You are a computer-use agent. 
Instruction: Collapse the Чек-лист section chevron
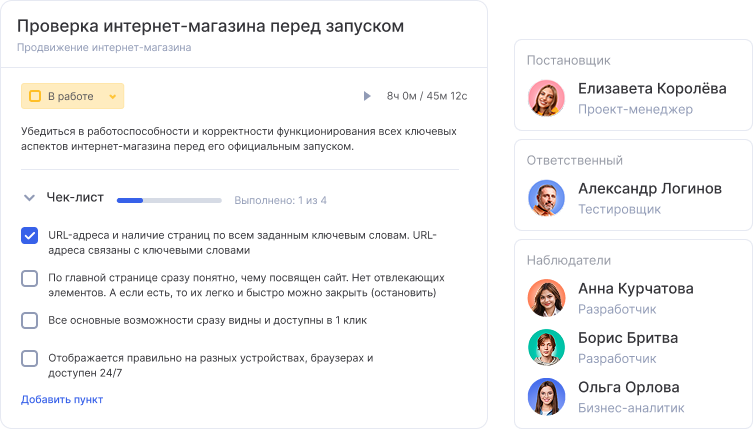coord(29,198)
